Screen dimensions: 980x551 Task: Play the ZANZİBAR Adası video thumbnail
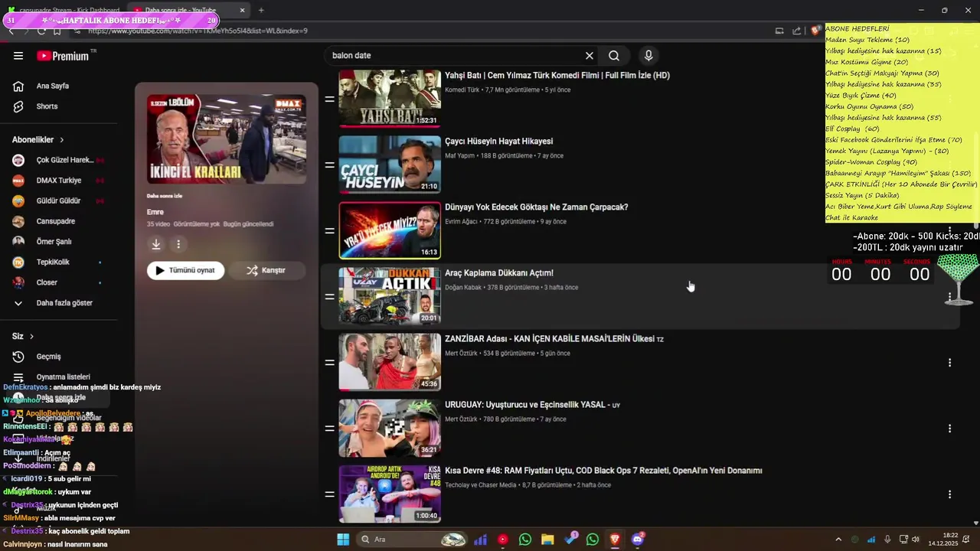click(390, 363)
